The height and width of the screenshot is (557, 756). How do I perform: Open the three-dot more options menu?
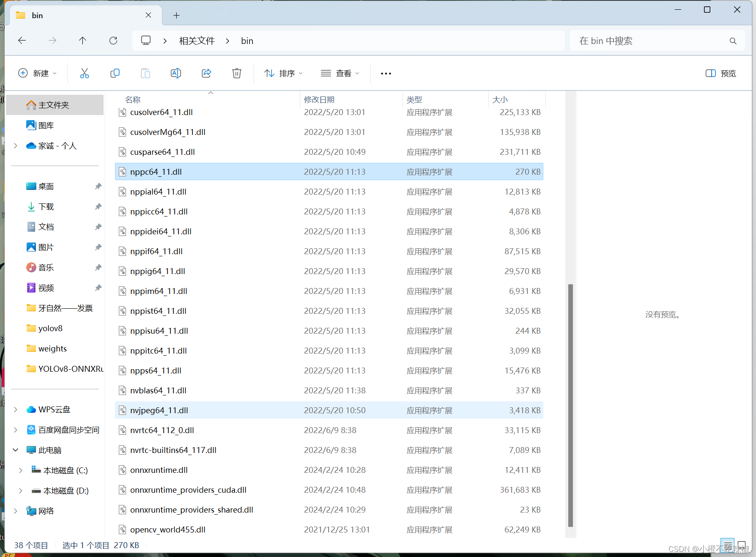pos(386,74)
